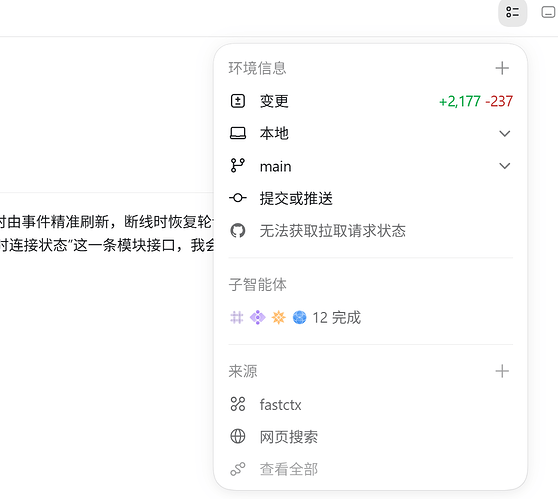Click the GitHub icon beside the pull request status
This screenshot has height=499, width=558.
[238, 231]
